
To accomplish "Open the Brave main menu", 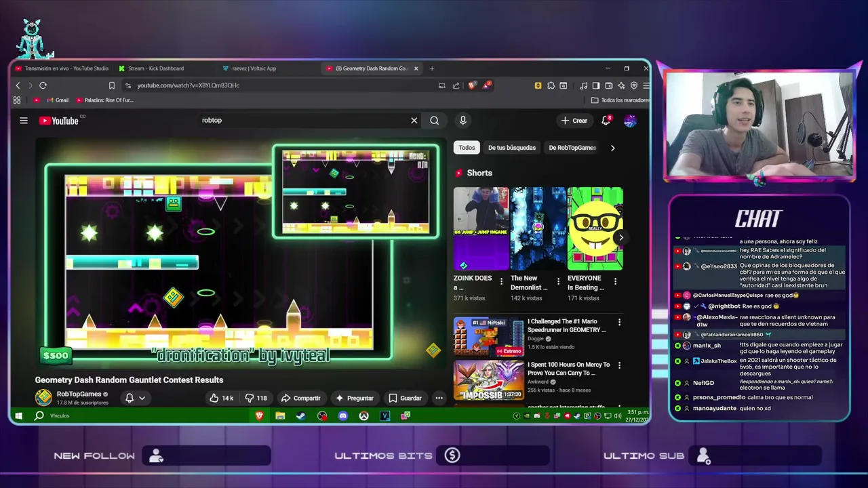I will pyautogui.click(x=646, y=85).
